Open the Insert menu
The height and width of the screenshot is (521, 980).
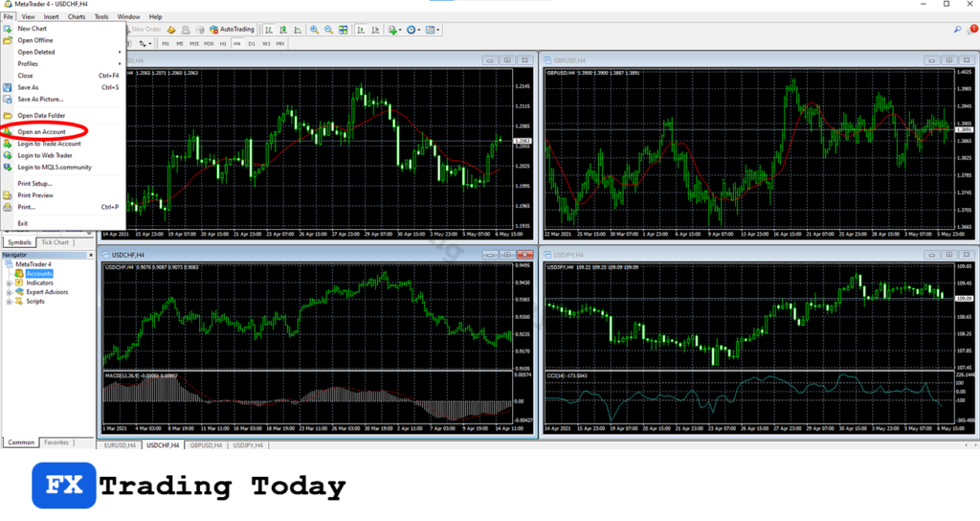[52, 17]
